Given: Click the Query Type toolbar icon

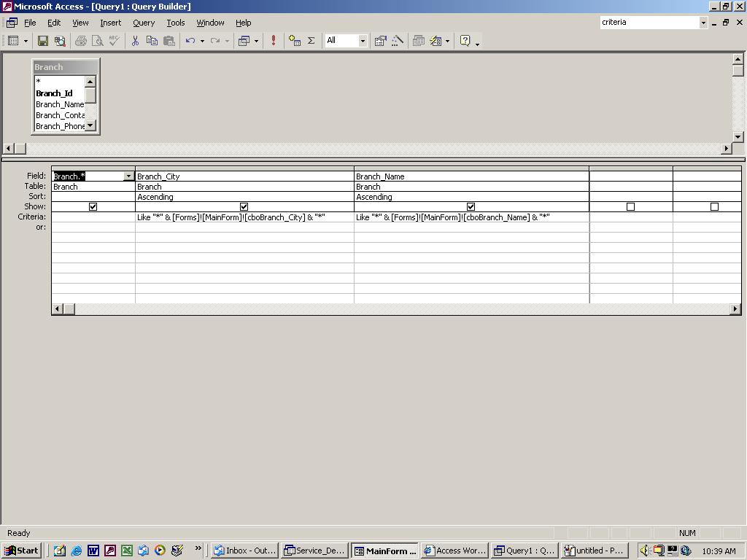Looking at the screenshot, I should 244,41.
